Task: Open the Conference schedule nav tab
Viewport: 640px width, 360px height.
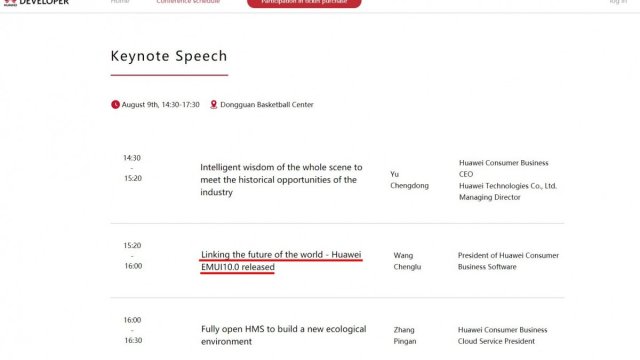Action: [188, 2]
